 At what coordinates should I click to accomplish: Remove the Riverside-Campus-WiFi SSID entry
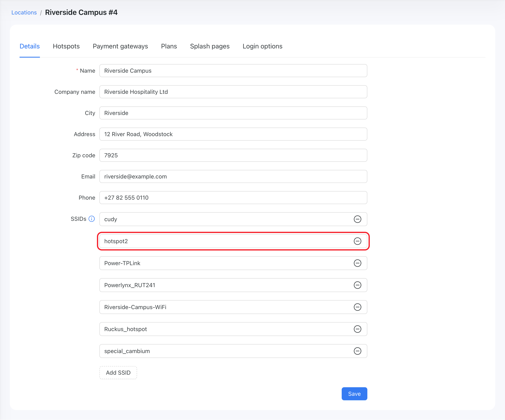tap(357, 307)
